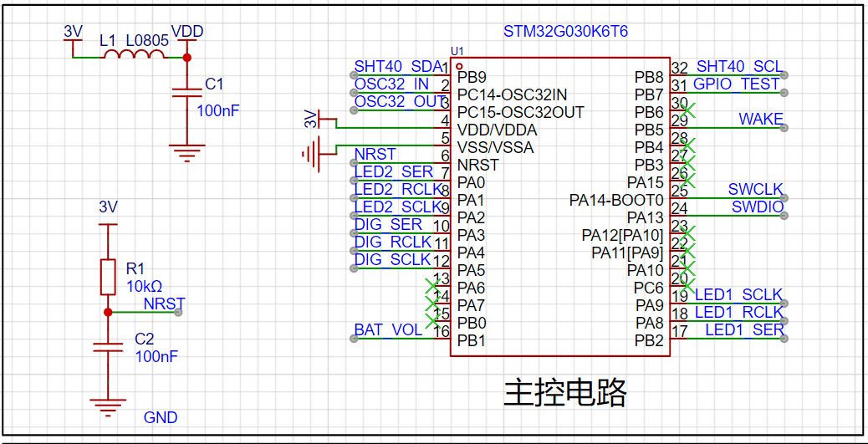Screen dimensions: 868x444
Task: Select the 10kΩ resistor value text
Action: click(x=144, y=287)
